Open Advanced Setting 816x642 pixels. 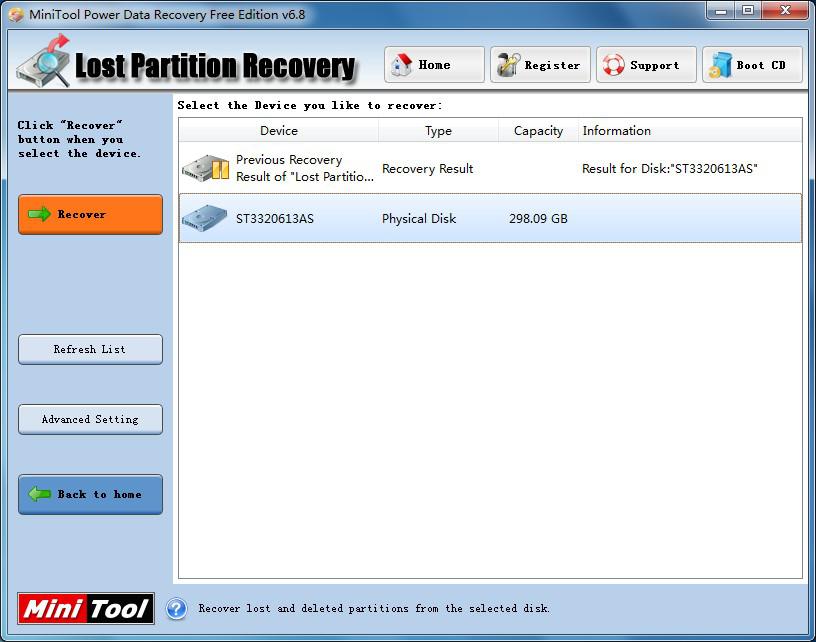click(90, 419)
